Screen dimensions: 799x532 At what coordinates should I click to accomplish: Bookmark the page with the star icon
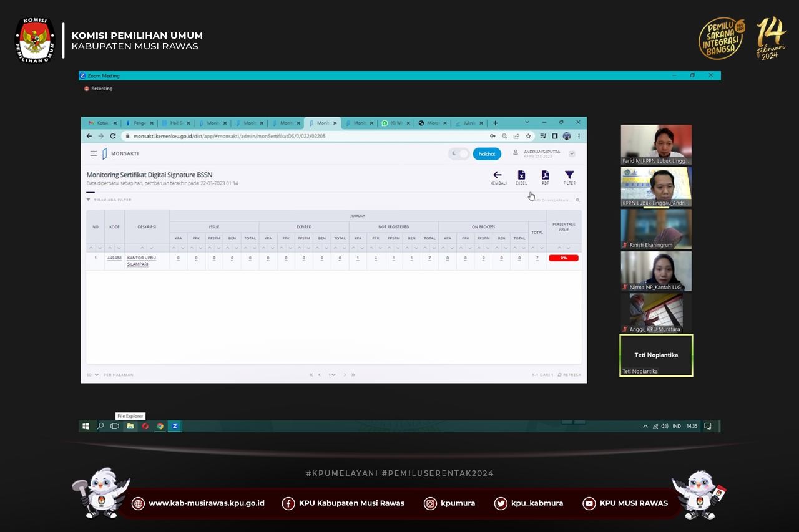click(x=528, y=136)
